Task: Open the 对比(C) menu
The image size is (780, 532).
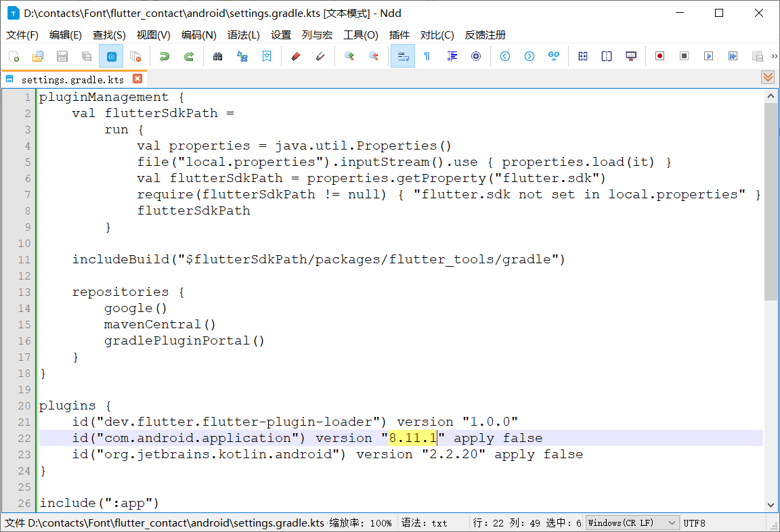Action: pos(437,35)
